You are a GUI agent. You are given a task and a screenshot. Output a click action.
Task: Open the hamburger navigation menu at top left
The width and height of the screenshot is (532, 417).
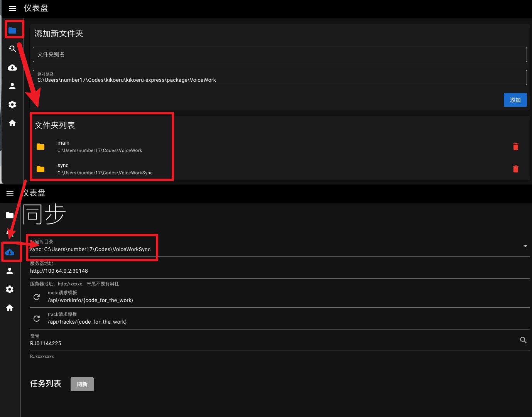[12, 8]
